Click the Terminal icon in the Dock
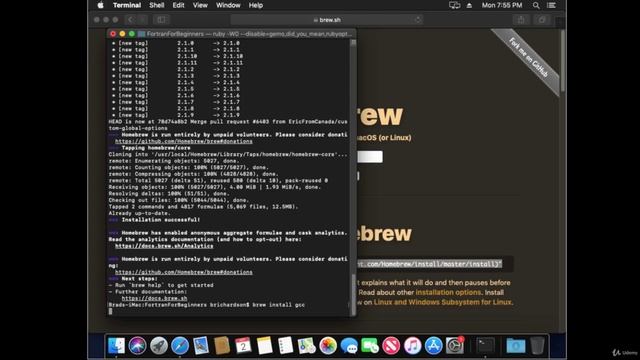The image size is (640, 360). point(485,346)
